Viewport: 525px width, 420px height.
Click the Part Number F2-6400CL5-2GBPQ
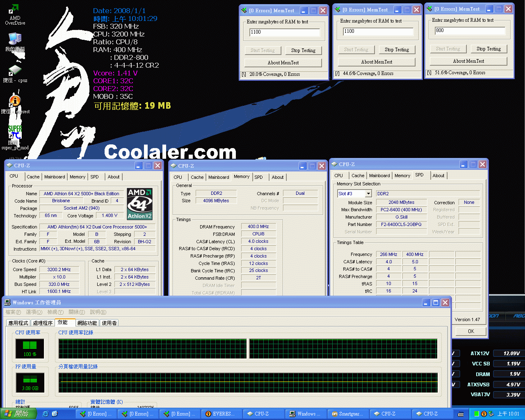402,224
